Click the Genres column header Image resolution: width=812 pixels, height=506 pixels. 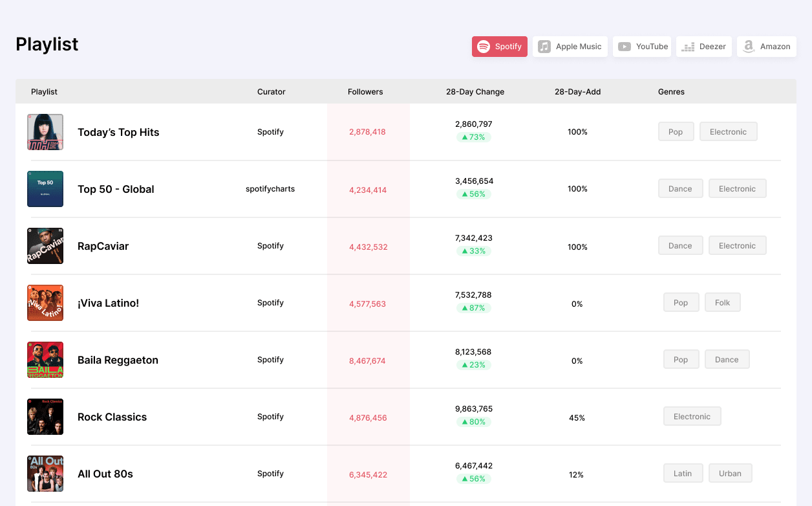(671, 92)
